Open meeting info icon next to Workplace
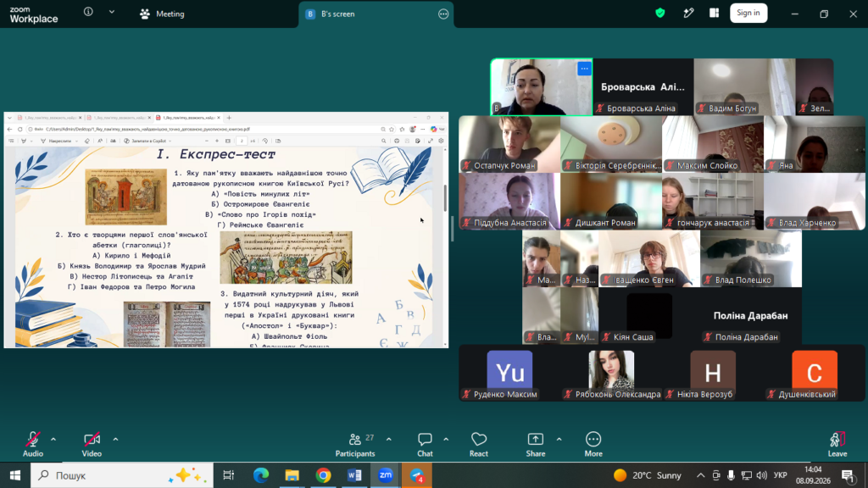The width and height of the screenshot is (868, 488). pos(88,12)
